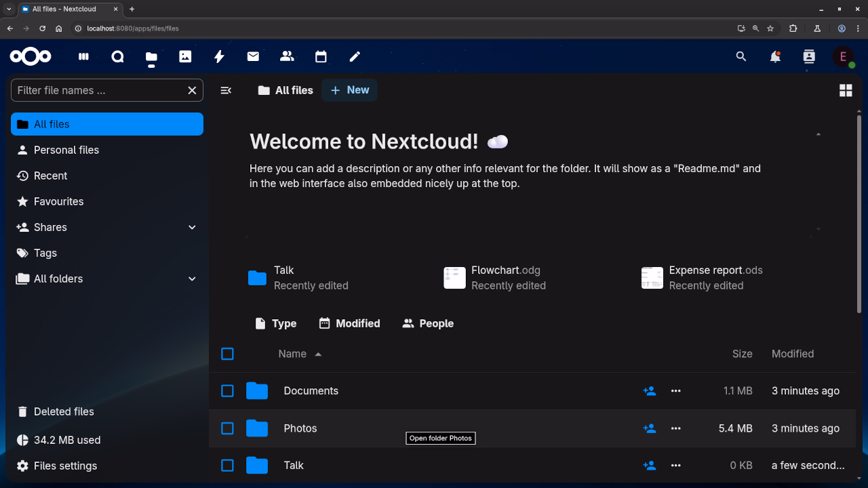Open actions menu for Documents
The width and height of the screenshot is (868, 488).
click(x=675, y=391)
